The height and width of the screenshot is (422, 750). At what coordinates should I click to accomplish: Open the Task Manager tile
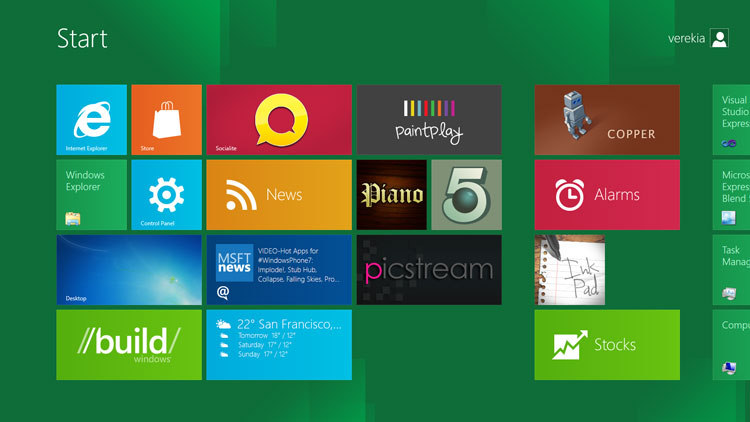point(731,270)
